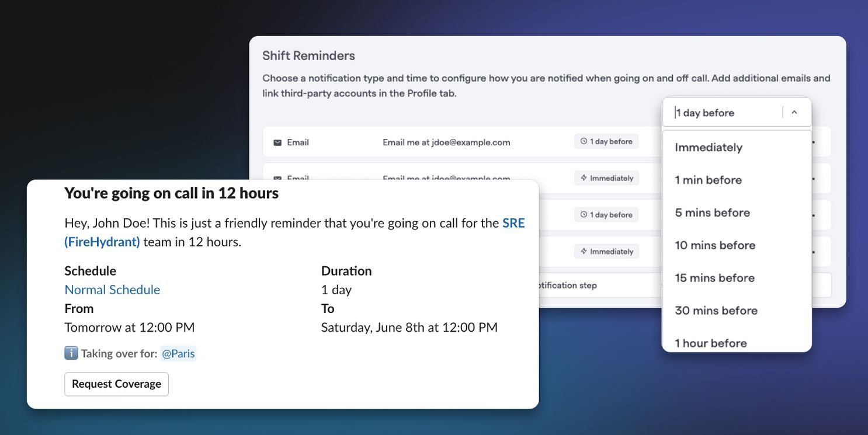Click the text Tomorrow at 12:00 PM

click(x=130, y=327)
